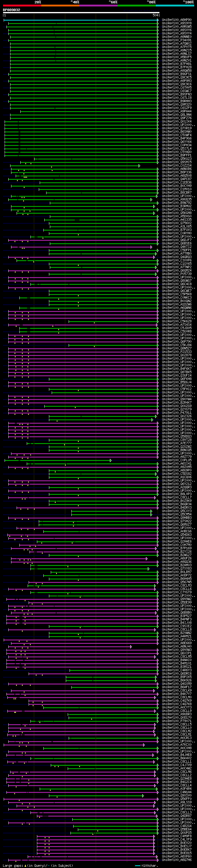Select label UniRef100_B7FH28
197x868 pixels.
coord(177,67)
